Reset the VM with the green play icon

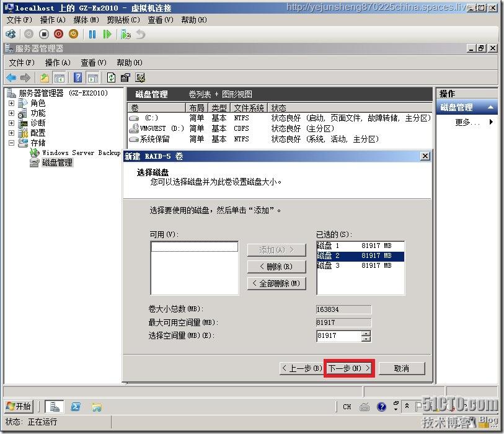(x=107, y=34)
